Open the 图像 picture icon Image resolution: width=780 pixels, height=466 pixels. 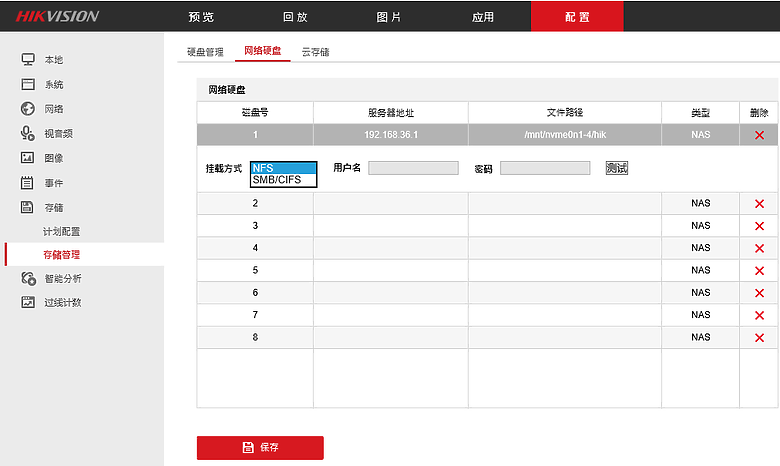point(27,158)
